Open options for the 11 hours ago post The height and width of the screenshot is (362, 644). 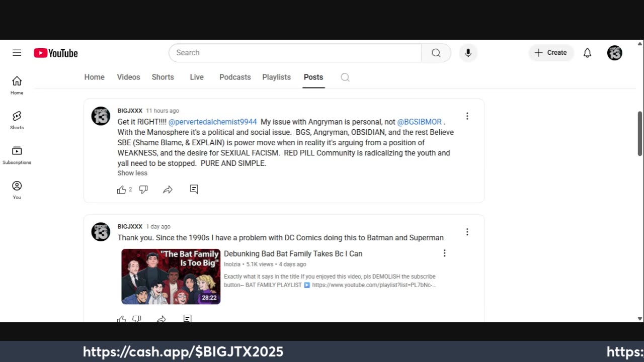(x=467, y=116)
